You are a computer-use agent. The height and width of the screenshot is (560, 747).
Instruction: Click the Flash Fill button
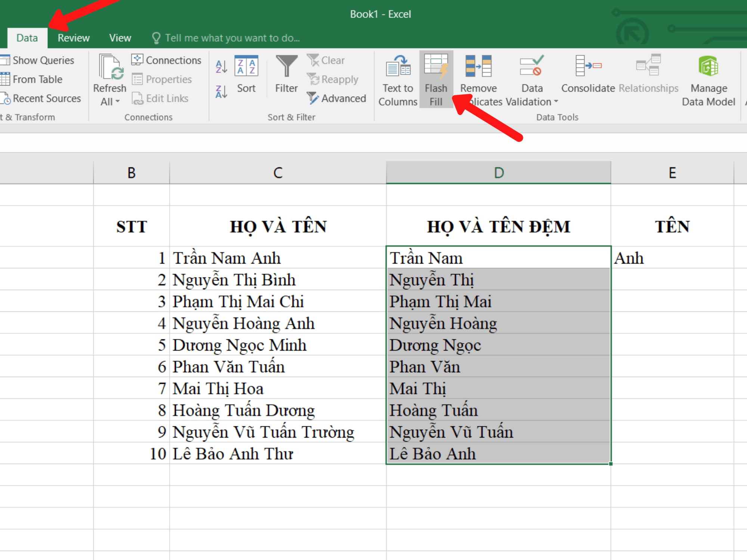point(436,80)
